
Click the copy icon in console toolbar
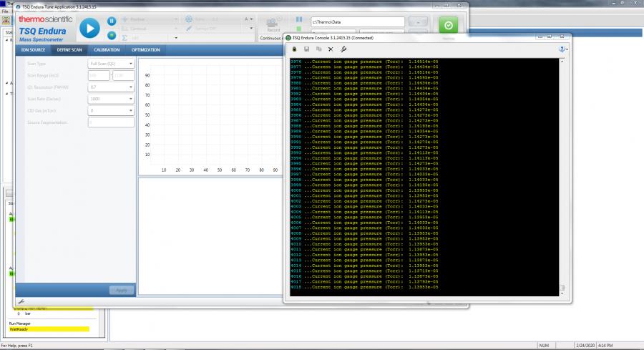(318, 49)
